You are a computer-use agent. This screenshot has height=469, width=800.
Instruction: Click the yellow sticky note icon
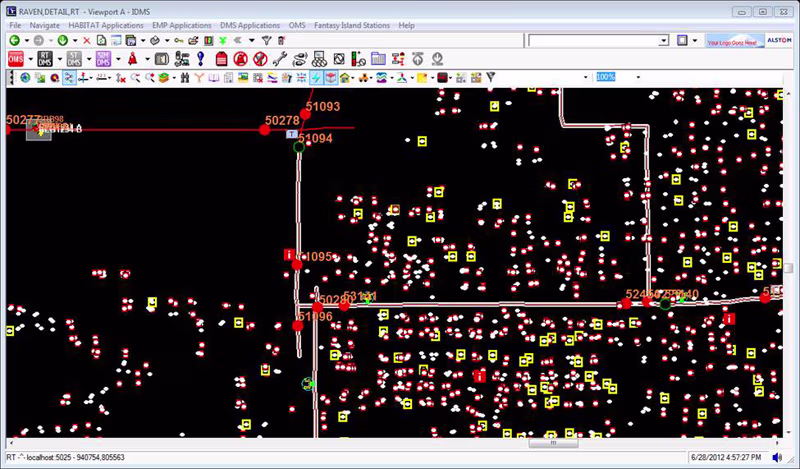(x=421, y=78)
